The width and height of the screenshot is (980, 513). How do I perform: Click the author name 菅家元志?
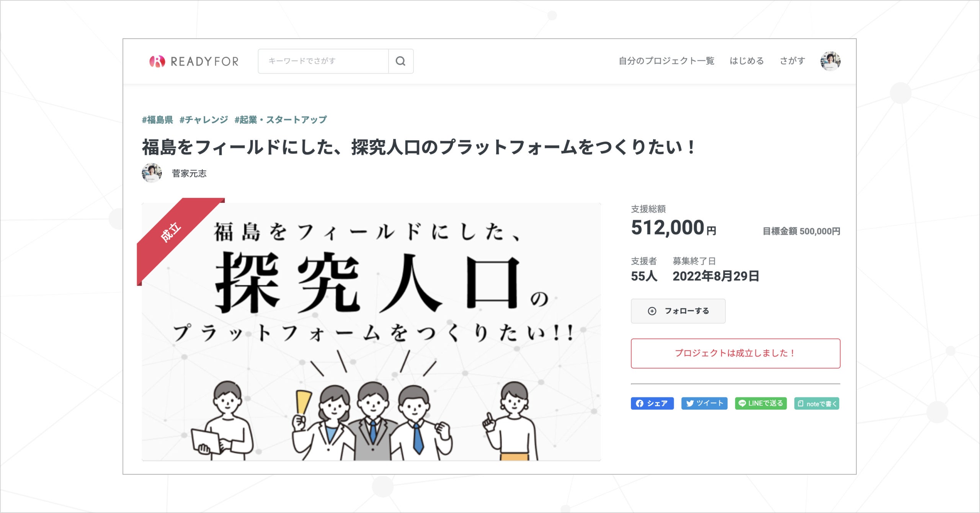click(x=189, y=173)
